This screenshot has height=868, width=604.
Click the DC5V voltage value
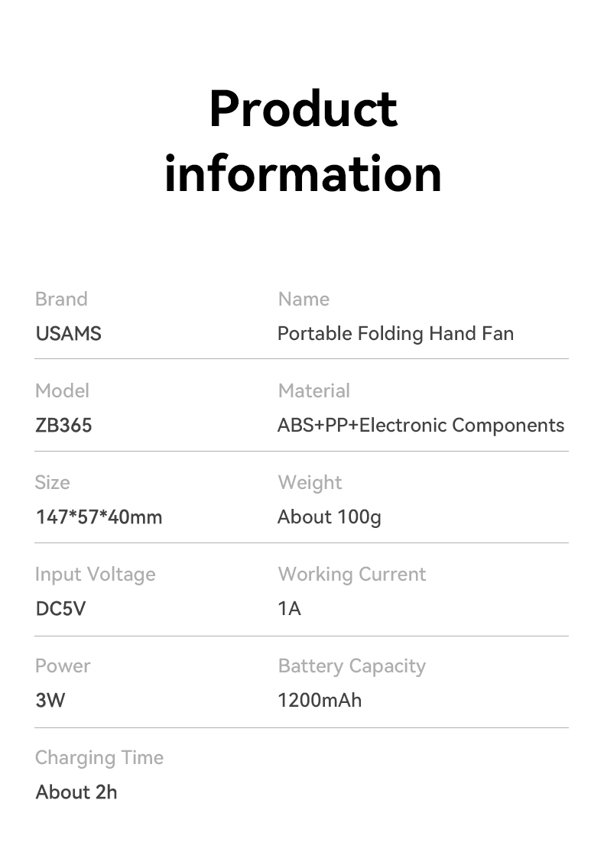click(x=61, y=608)
